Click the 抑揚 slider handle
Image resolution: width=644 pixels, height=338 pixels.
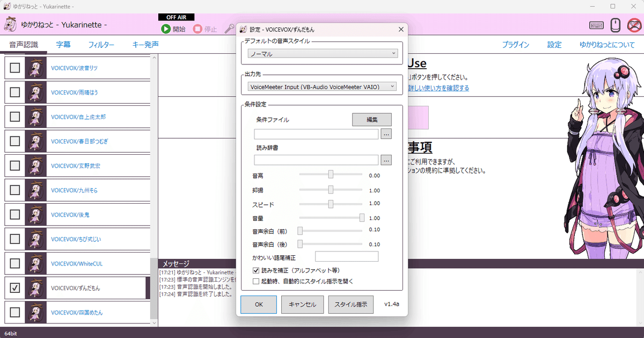331,189
